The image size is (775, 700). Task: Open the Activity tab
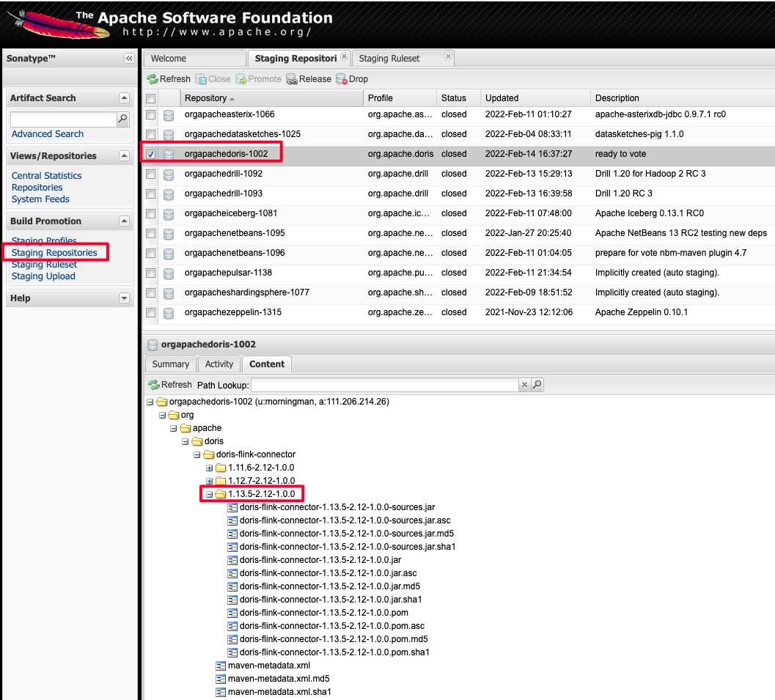[x=218, y=364]
